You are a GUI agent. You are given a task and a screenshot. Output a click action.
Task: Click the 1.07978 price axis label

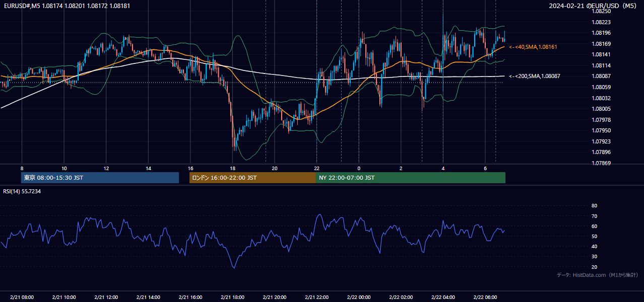(x=601, y=120)
